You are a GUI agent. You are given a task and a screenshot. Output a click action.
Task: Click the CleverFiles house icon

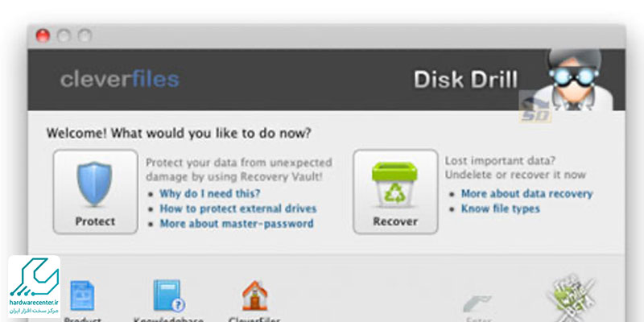(x=254, y=295)
